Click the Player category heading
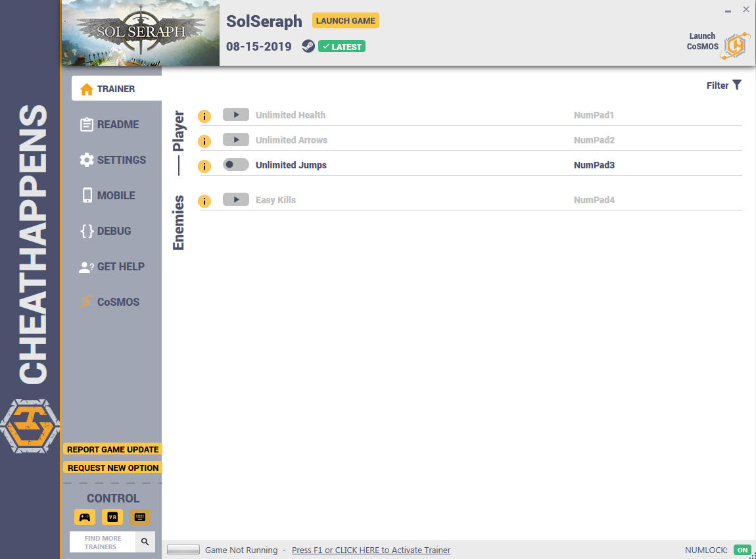 click(178, 131)
